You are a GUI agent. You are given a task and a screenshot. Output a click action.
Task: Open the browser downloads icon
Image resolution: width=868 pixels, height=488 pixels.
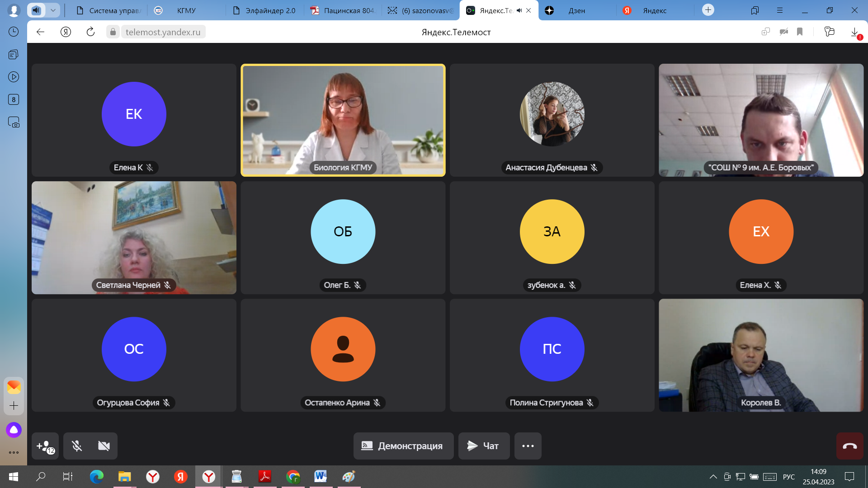click(854, 32)
